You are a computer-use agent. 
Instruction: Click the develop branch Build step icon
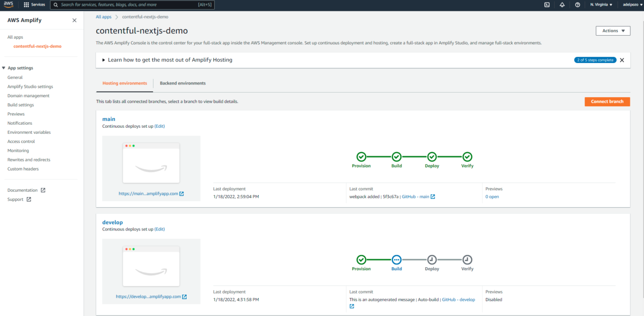(x=396, y=260)
